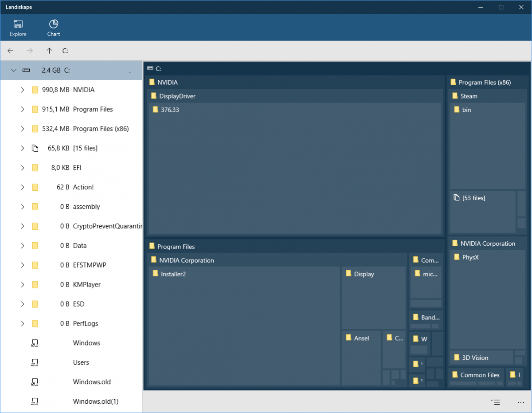The width and height of the screenshot is (532, 413).
Task: Expand the PerfLogs folder node
Action: click(22, 323)
